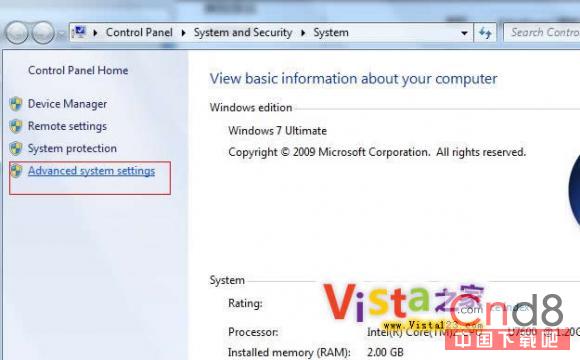This screenshot has height=360, width=580.
Task: Click the Forward navigation arrow button
Action: tap(43, 33)
